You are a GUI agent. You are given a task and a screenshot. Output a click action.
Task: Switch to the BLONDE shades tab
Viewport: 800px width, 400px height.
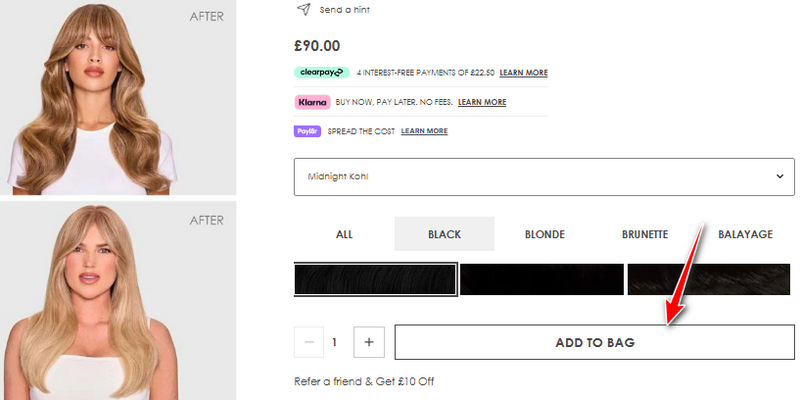pyautogui.click(x=545, y=234)
